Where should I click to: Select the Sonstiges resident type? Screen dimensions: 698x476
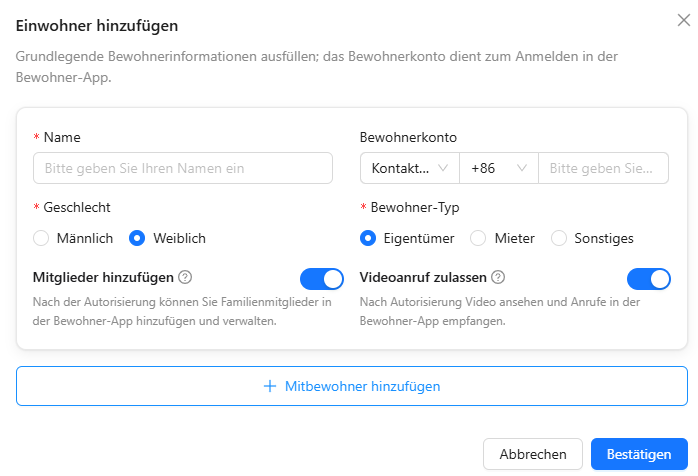(559, 238)
